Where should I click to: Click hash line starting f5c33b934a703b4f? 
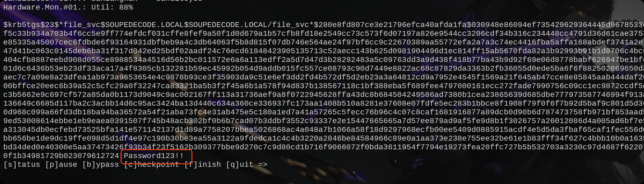pyautogui.click(x=324, y=34)
